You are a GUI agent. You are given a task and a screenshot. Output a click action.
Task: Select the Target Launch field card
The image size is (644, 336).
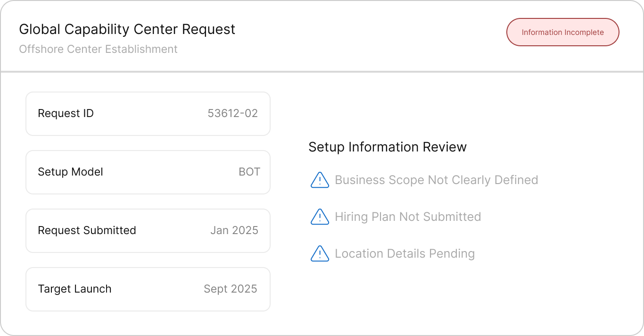148,289
